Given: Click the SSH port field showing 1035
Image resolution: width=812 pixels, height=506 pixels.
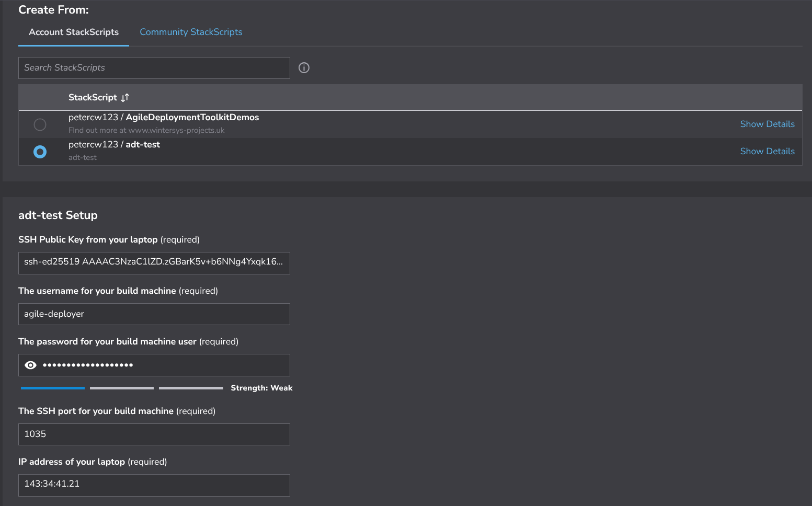Looking at the screenshot, I should click(154, 434).
